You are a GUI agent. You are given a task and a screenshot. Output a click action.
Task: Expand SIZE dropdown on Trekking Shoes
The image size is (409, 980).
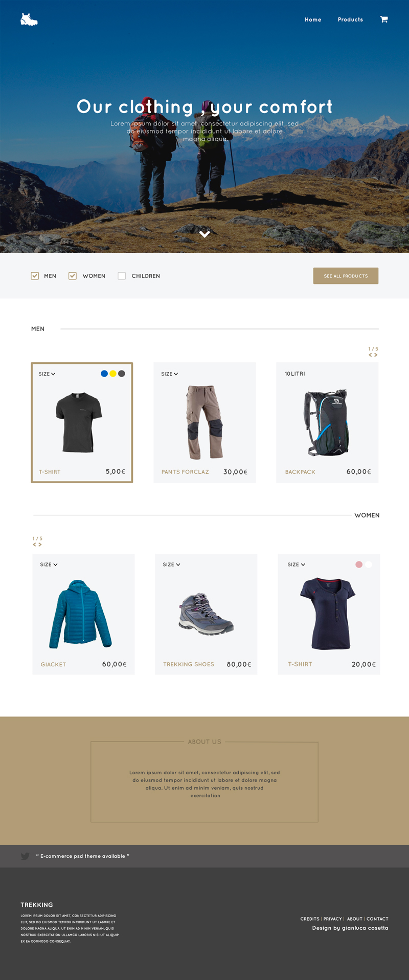click(171, 564)
